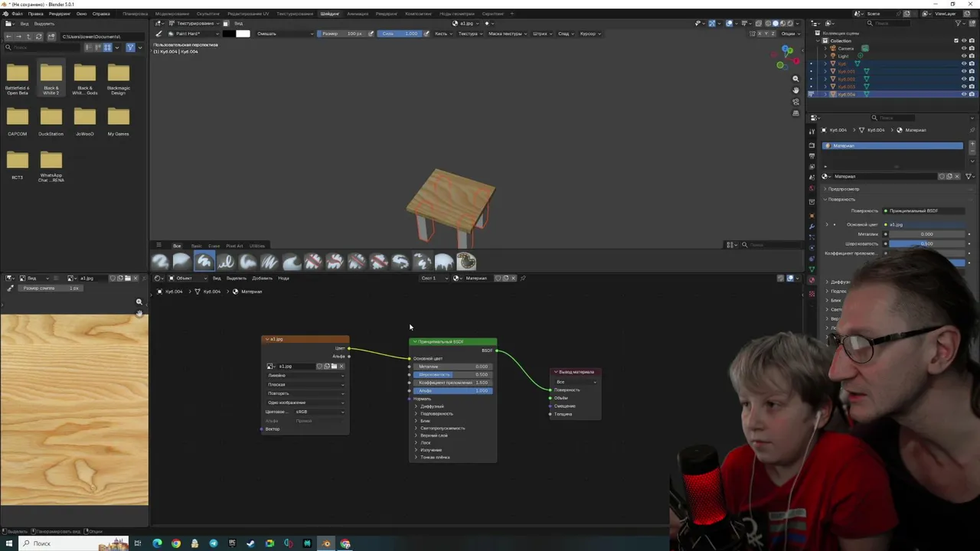This screenshot has width=980, height=551.
Task: Open the Tool tab in the properties editor
Action: pos(812,132)
